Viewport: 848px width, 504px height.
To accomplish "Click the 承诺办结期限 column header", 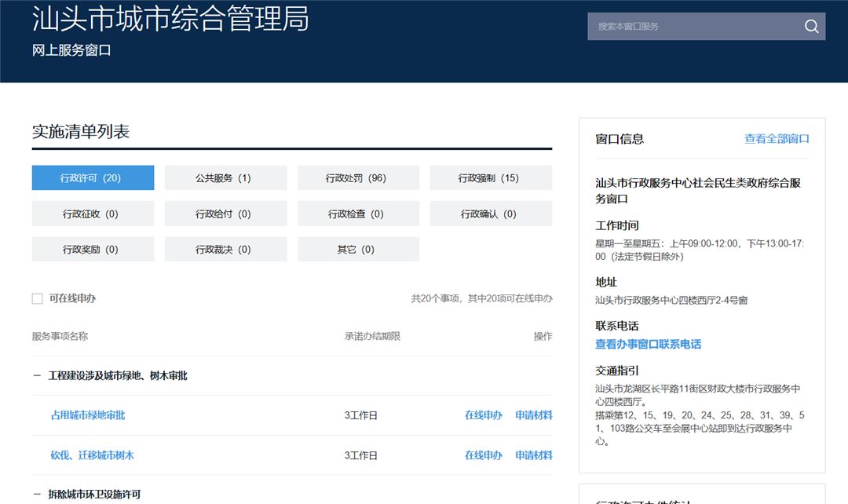I will click(373, 336).
